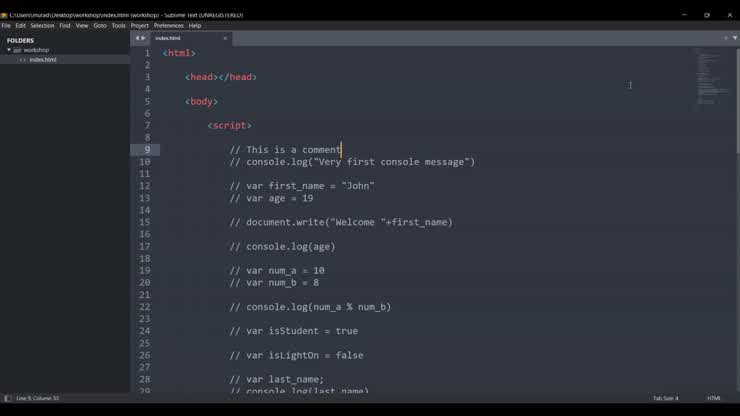The width and height of the screenshot is (740, 416).
Task: Select index.html in the sidebar
Action: click(43, 60)
